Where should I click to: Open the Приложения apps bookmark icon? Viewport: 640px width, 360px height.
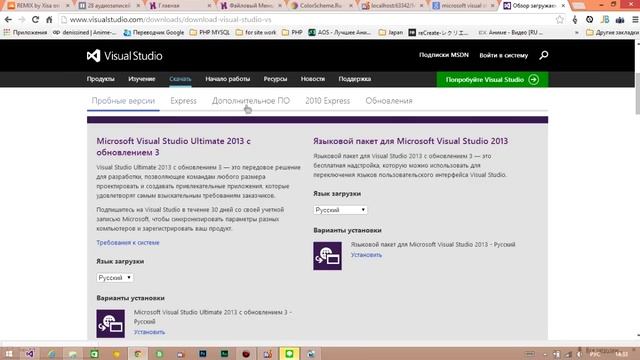tap(7, 32)
